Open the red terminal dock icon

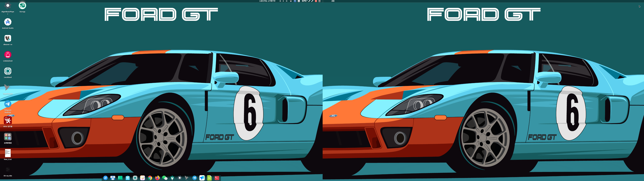(217, 178)
